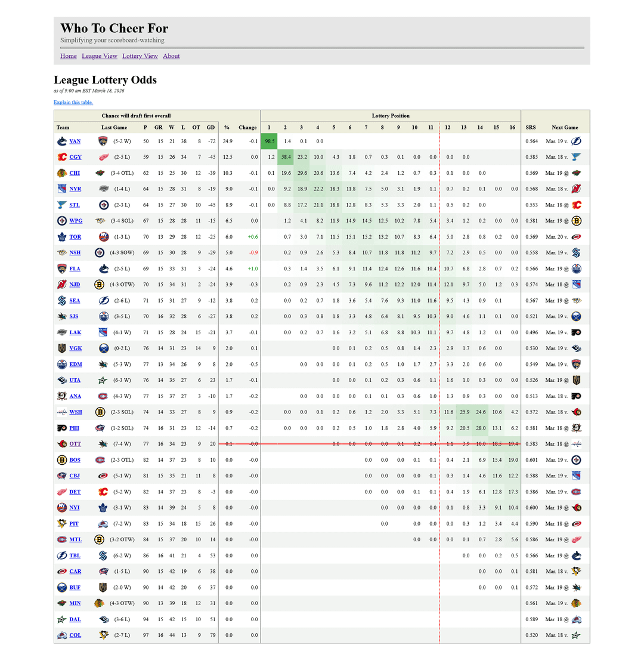Open the OTT team link
The width and height of the screenshot is (644, 660).
[75, 444]
